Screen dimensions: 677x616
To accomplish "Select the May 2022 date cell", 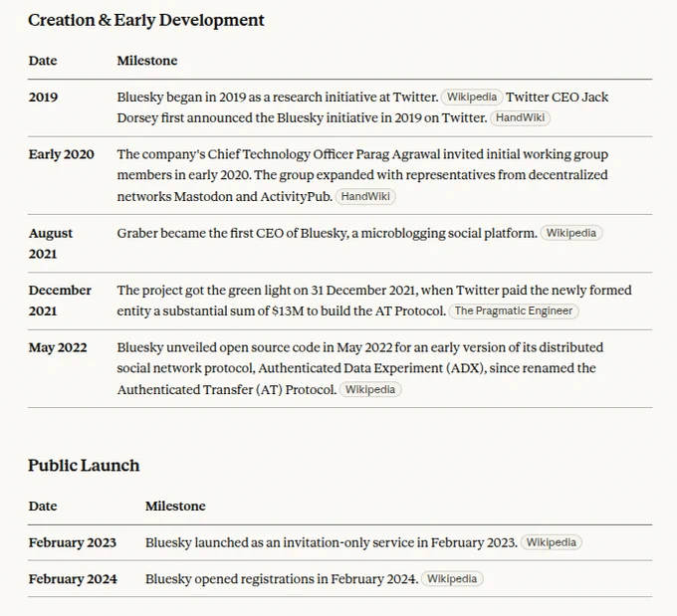I will tap(58, 347).
